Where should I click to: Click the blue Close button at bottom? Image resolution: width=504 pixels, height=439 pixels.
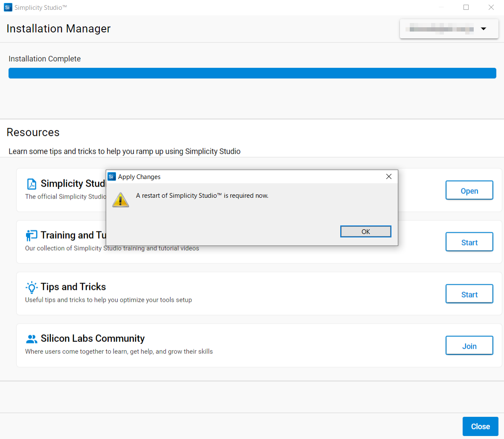(x=480, y=427)
